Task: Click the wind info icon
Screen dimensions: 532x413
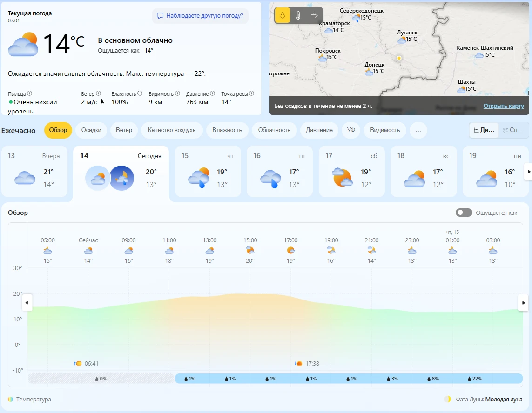Action: [98, 93]
